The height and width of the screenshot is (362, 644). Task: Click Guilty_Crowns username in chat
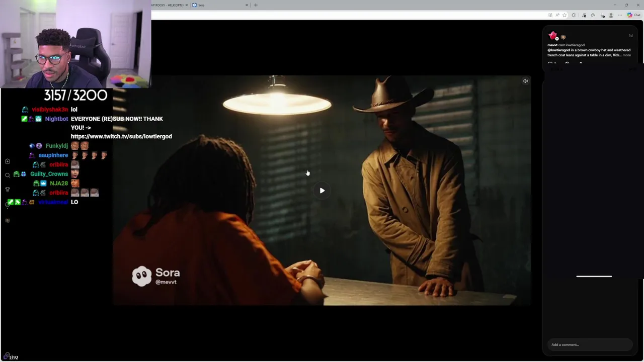point(49,174)
